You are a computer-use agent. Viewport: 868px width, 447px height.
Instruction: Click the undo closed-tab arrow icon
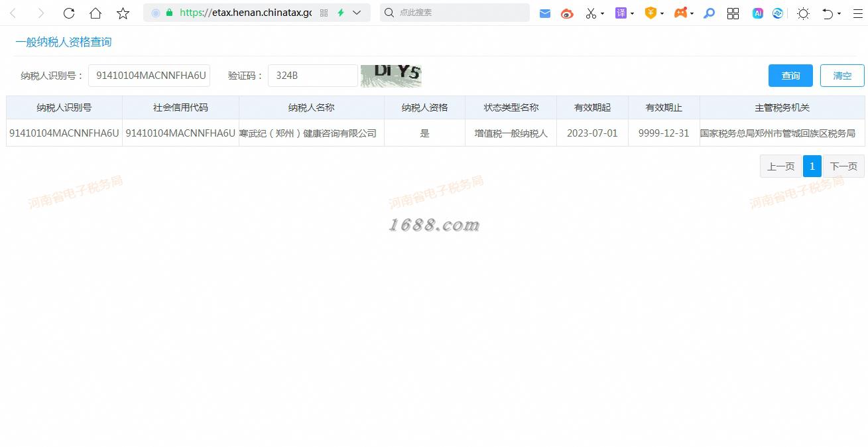pos(828,13)
